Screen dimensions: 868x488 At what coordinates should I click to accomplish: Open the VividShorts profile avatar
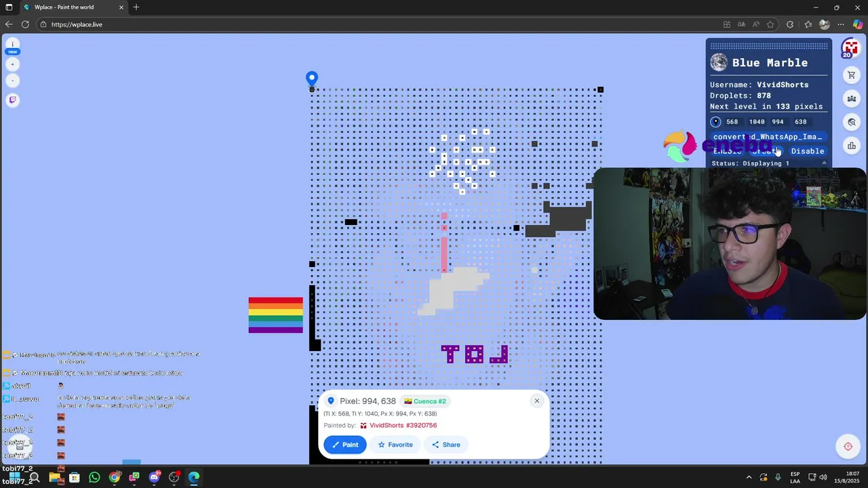[851, 48]
